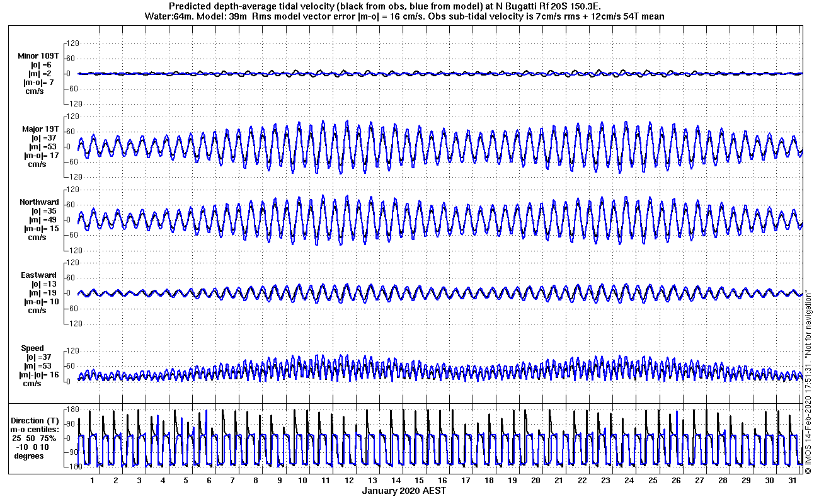Screen dimensions: 819x504
Task: Click the top '120' tick of the Minor panel
Action: coord(71,43)
